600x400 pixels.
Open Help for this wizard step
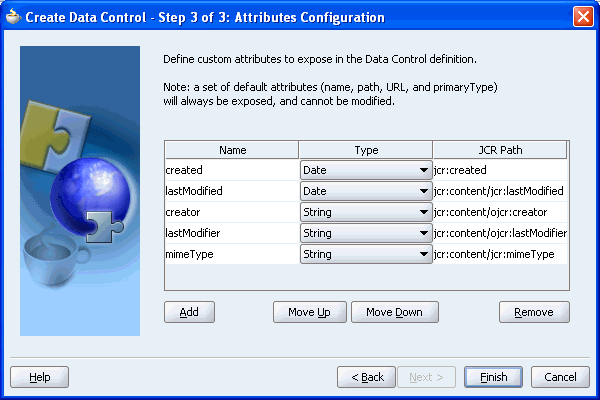pos(39,377)
